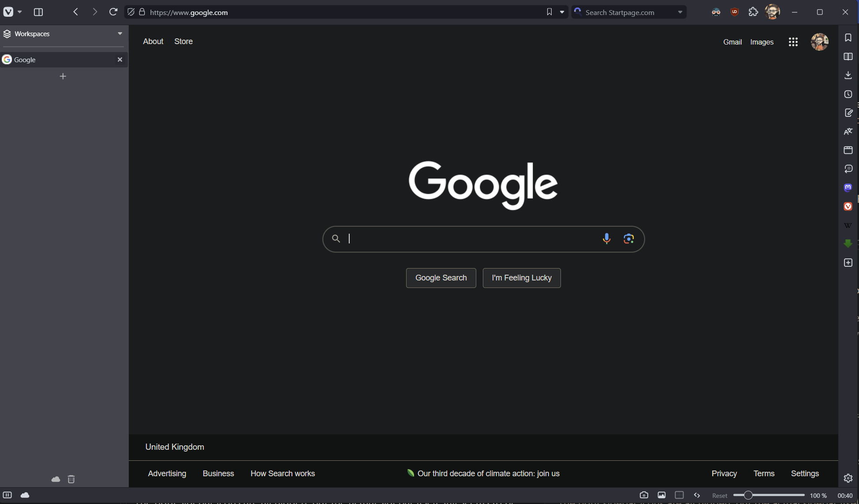The width and height of the screenshot is (859, 504).
Task: Open the closed tabs trash can
Action: coord(71,479)
